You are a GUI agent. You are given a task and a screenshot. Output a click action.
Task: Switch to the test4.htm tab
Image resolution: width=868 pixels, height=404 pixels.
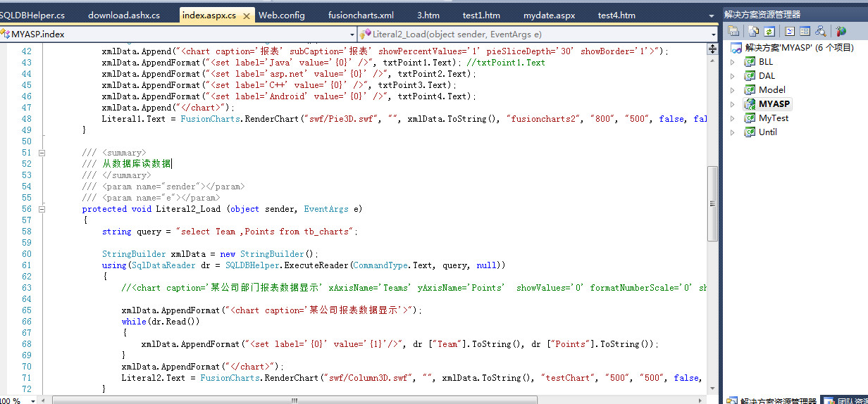[x=616, y=15]
